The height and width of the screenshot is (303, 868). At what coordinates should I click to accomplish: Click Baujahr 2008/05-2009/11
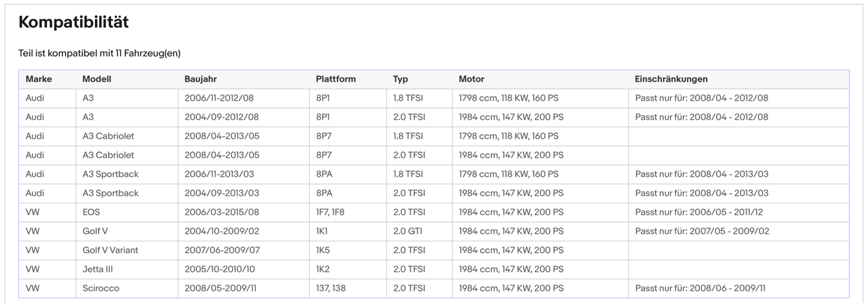pyautogui.click(x=244, y=289)
